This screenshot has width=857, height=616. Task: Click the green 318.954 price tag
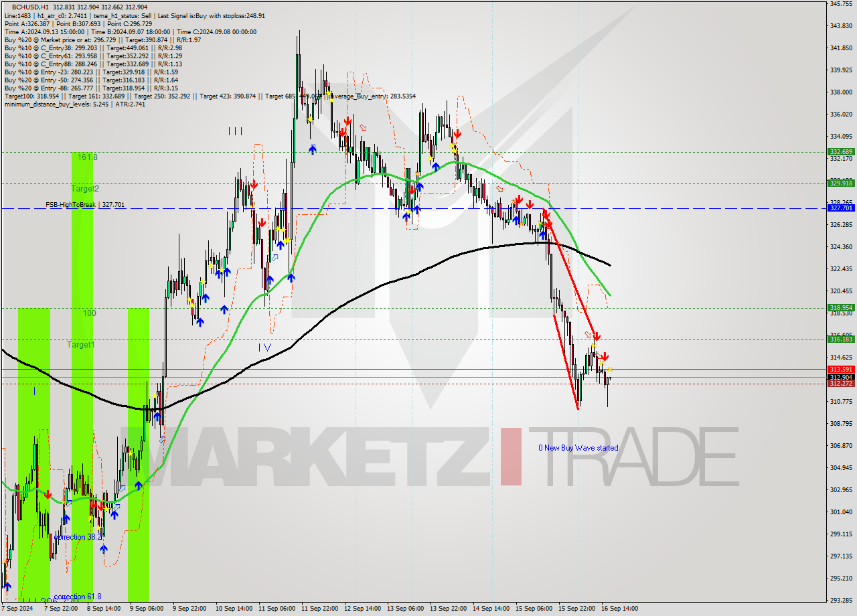tap(842, 308)
